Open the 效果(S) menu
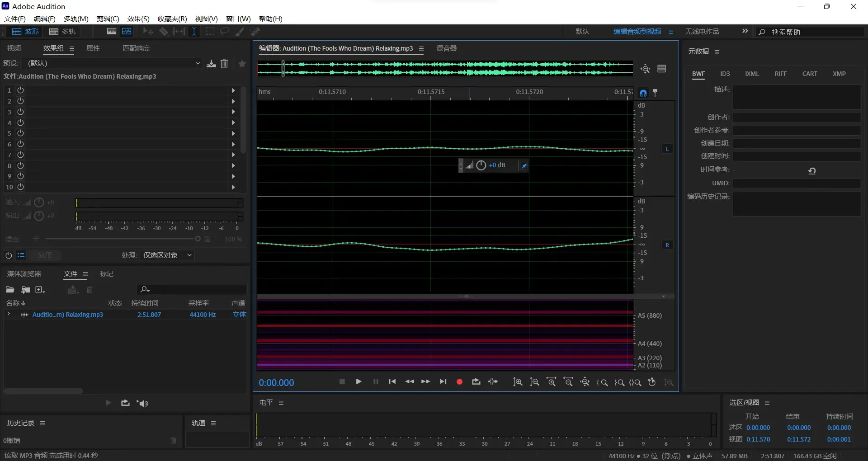This screenshot has height=461, width=868. click(x=138, y=19)
